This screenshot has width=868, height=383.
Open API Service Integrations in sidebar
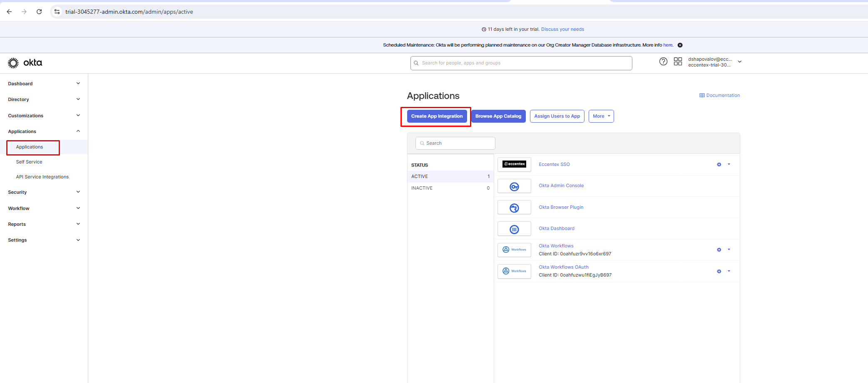pos(42,177)
